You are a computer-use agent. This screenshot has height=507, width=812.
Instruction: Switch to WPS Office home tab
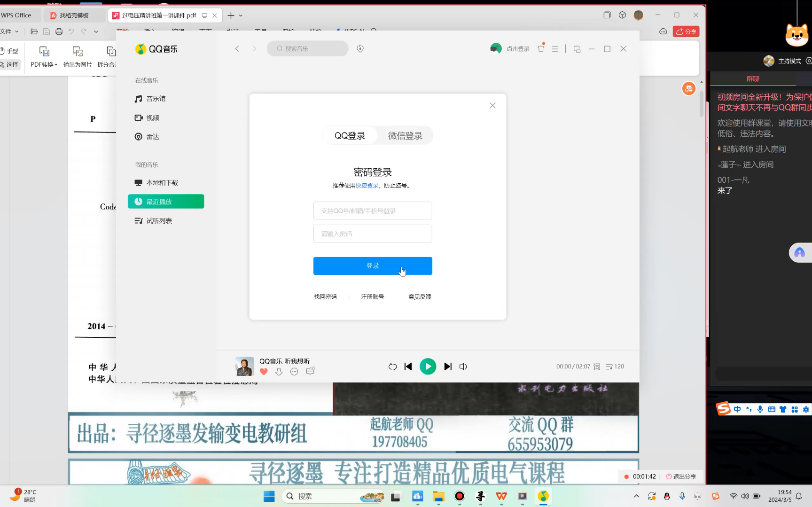[x=16, y=16]
